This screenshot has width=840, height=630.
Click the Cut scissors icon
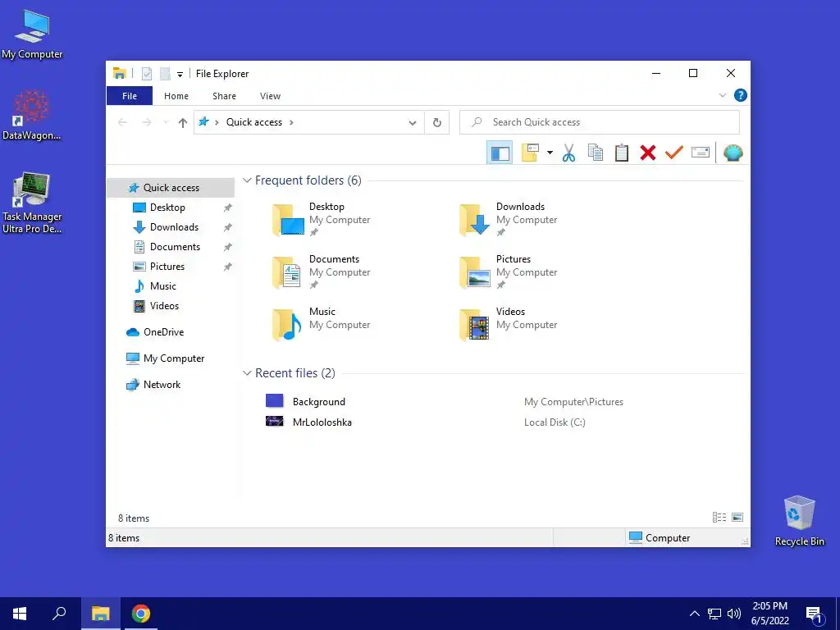click(x=569, y=153)
